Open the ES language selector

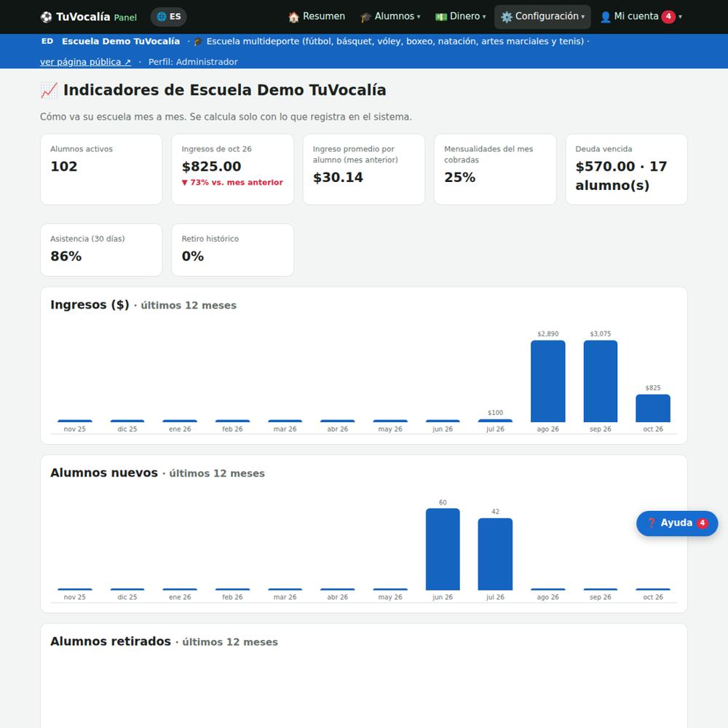tap(169, 17)
